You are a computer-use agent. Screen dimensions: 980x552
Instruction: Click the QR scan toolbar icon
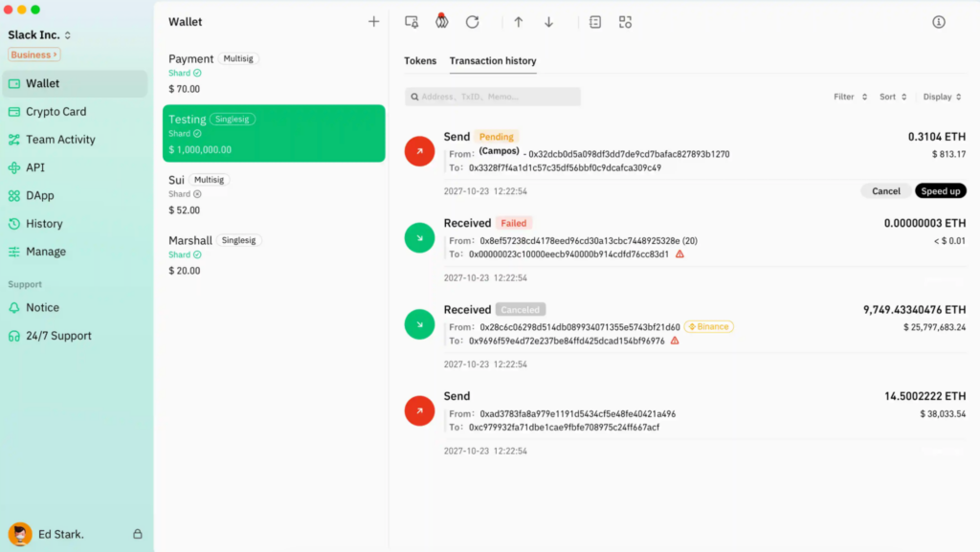click(625, 22)
